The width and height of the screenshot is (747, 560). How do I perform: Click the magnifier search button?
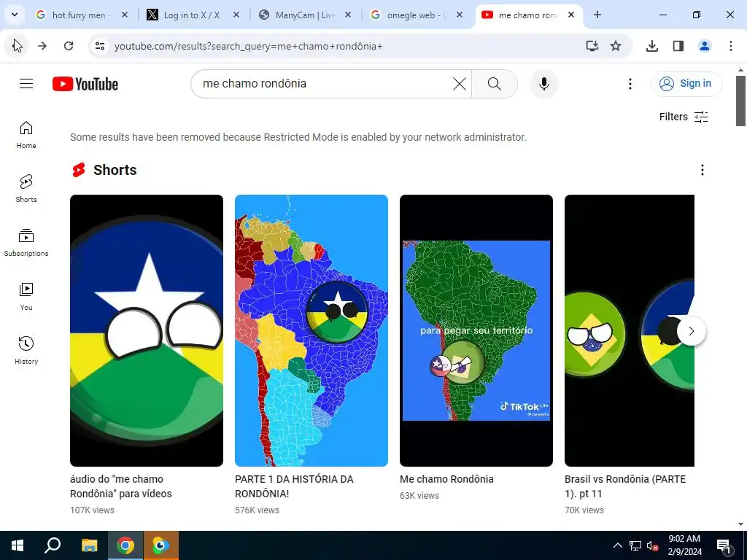point(494,84)
